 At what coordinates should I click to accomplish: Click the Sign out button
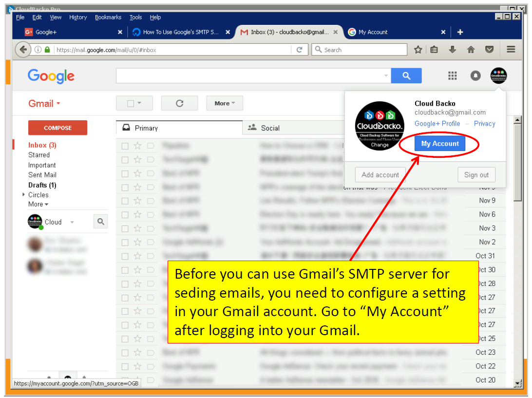tap(476, 175)
